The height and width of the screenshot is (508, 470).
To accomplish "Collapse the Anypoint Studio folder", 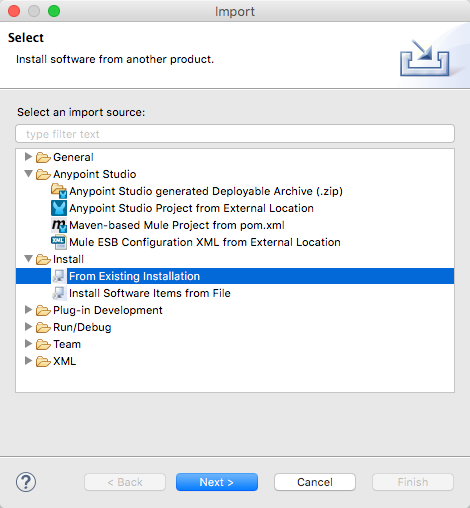I will point(29,174).
